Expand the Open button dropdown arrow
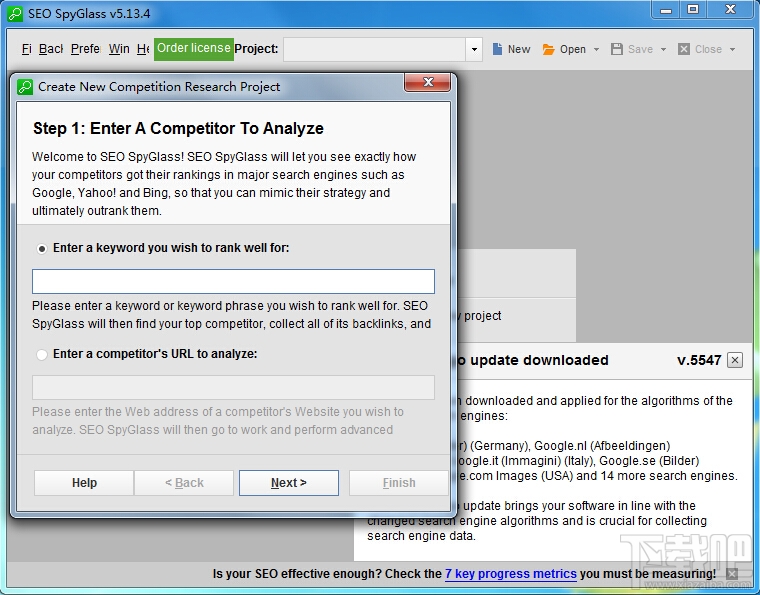 (596, 49)
